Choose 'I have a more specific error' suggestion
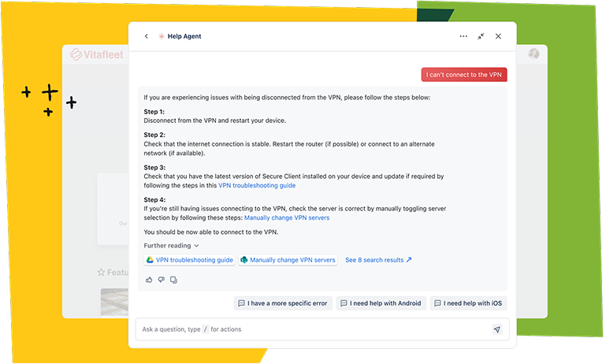Image resolution: width=606 pixels, height=364 pixels. tap(281, 303)
